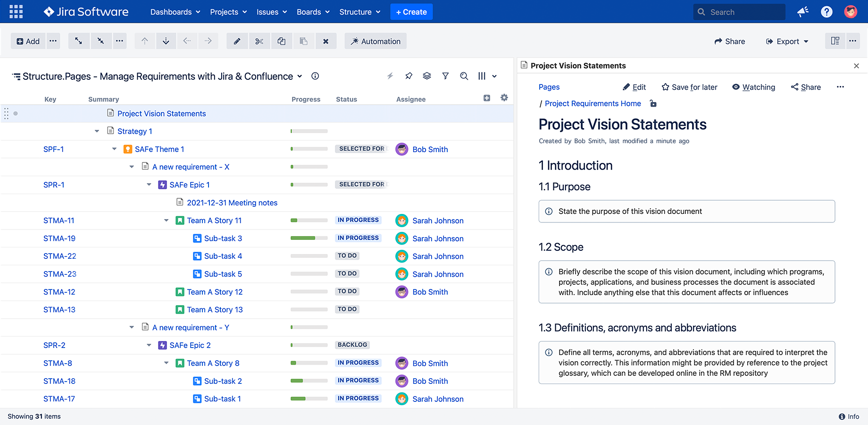Click the indent right arrow icon

[x=208, y=41]
